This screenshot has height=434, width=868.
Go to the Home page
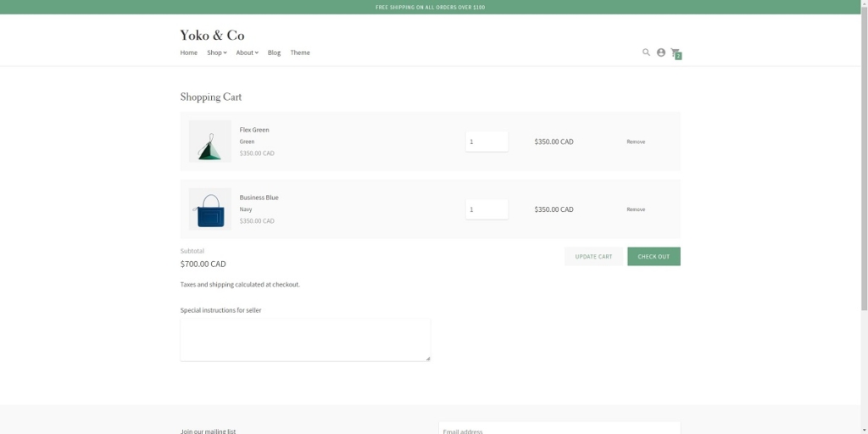click(188, 53)
